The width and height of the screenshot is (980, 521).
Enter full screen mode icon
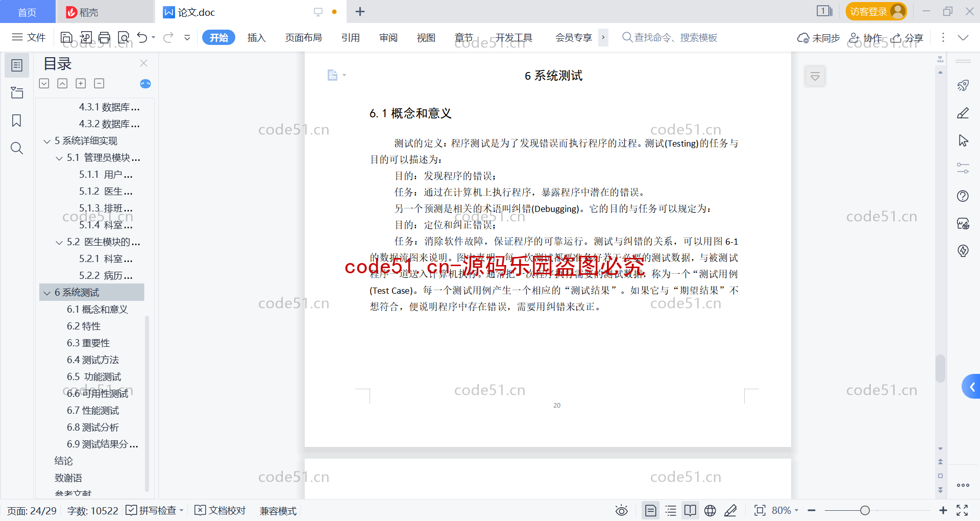[x=962, y=510]
